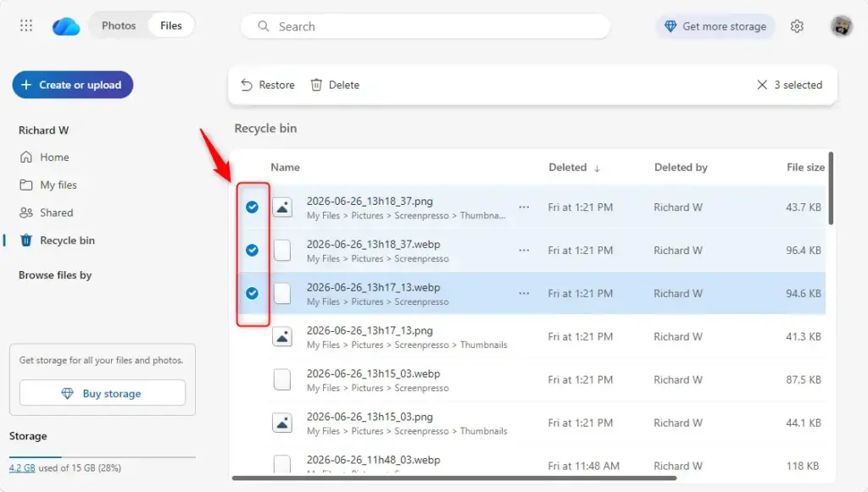Sort by the File size column header
This screenshot has width=868, height=492.
pyautogui.click(x=805, y=167)
